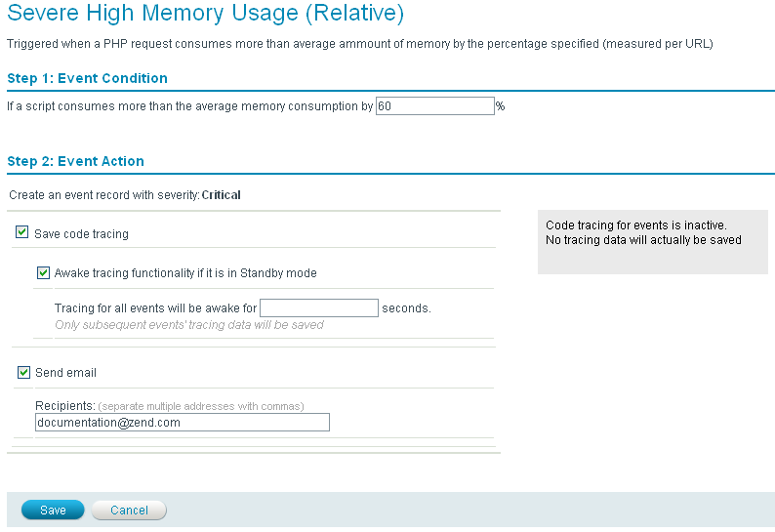Uncheck Awake tracing functionality in Standby mode checkbox
Viewport: 775px width, 532px height.
[43, 273]
